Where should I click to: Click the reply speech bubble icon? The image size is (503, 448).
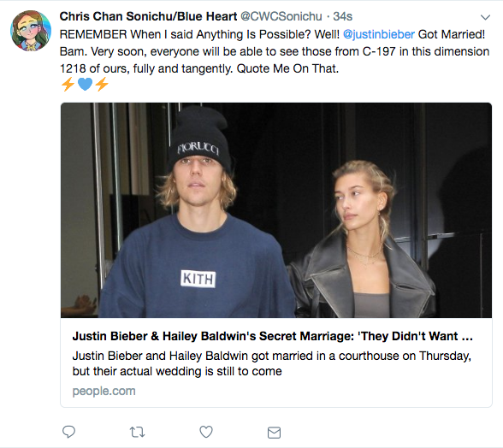(68, 432)
